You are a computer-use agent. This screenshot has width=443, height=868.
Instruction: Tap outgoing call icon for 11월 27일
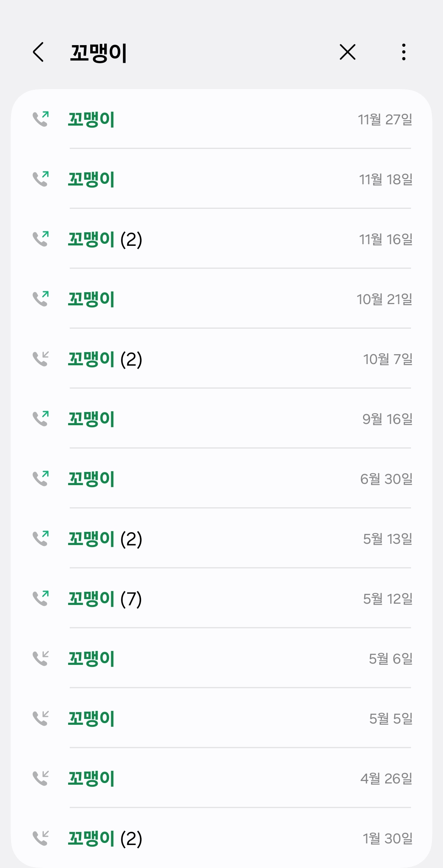[41, 119]
